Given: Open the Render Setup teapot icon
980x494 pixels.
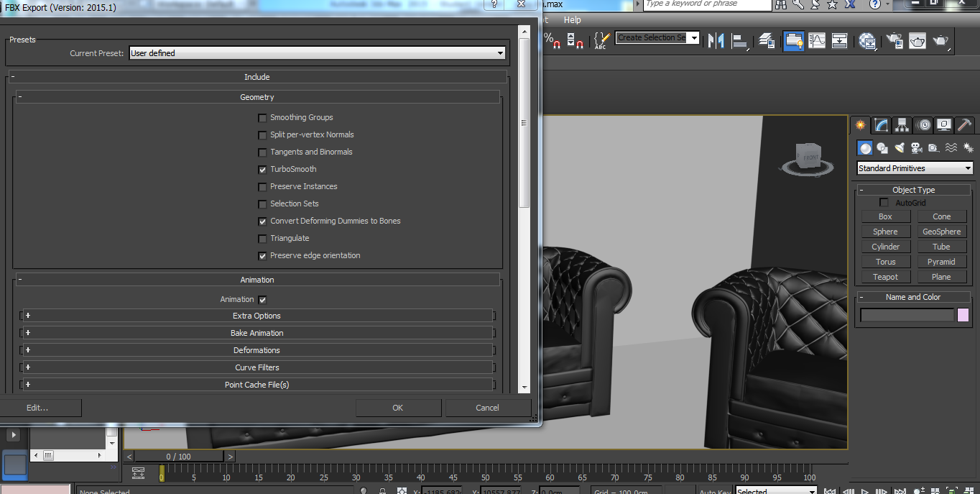Looking at the screenshot, I should (x=894, y=41).
